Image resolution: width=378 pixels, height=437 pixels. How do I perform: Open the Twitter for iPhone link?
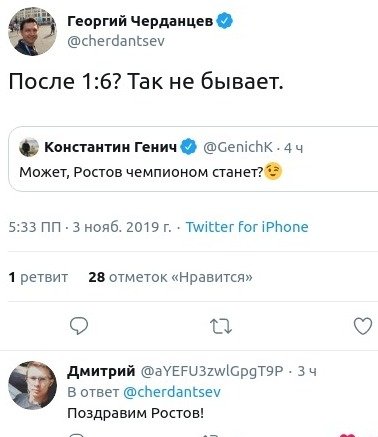[x=247, y=227]
